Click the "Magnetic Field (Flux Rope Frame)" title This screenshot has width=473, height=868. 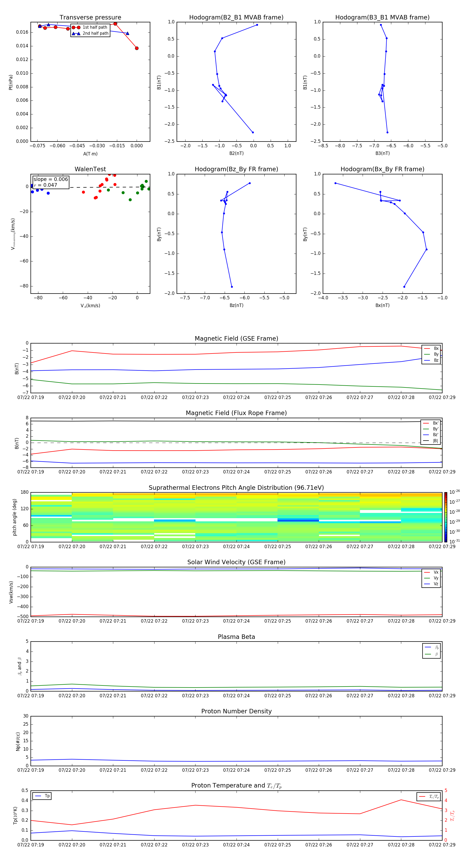236,413
